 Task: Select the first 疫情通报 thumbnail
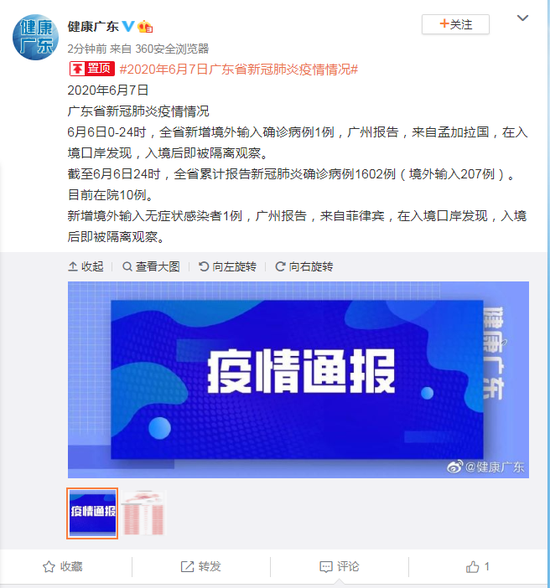92,513
